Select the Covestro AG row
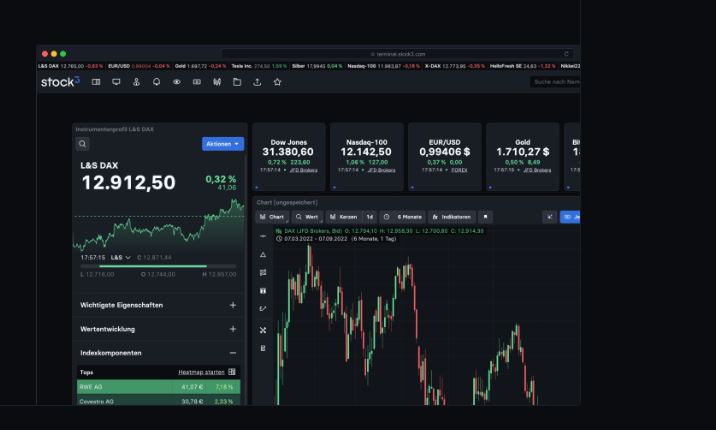 158,401
